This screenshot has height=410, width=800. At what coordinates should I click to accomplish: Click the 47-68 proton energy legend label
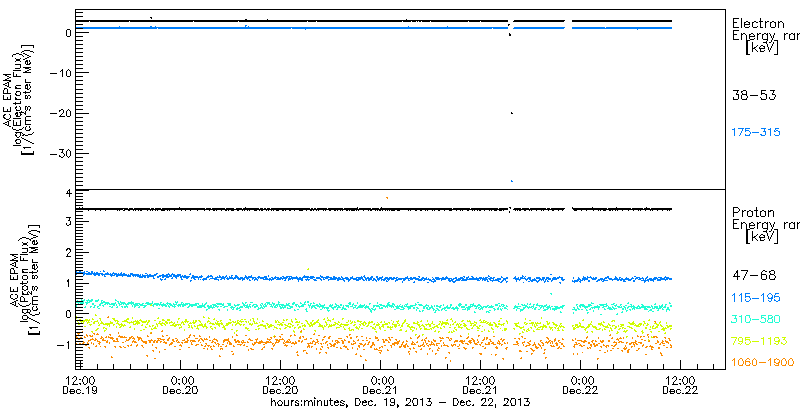(x=754, y=276)
